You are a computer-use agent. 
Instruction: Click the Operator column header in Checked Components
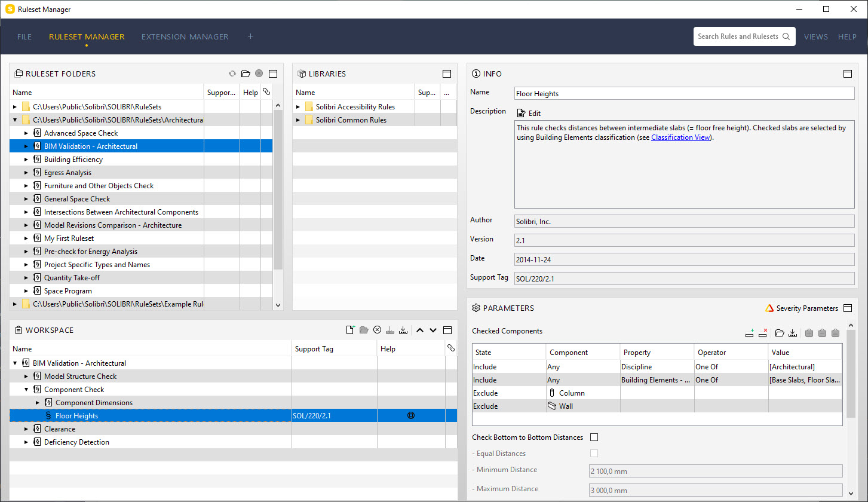[x=731, y=353]
